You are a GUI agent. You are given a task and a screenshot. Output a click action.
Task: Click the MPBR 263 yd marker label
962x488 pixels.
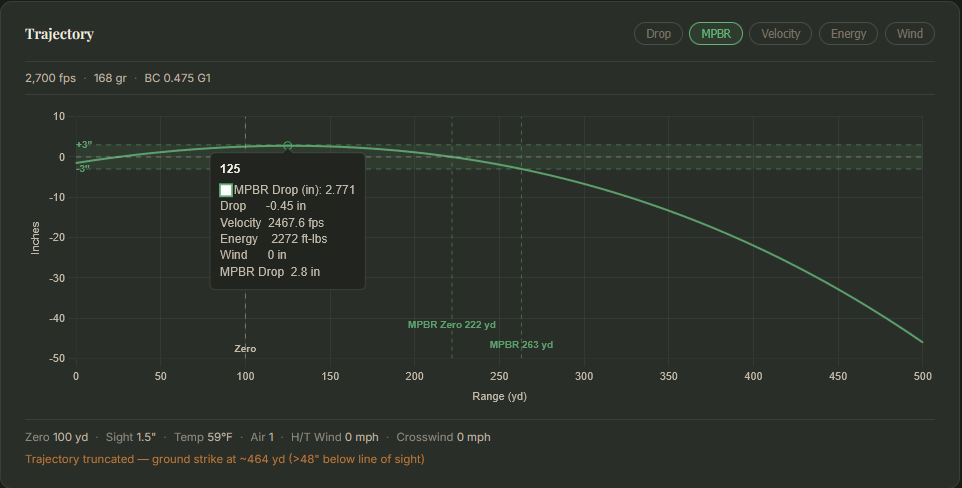(x=521, y=345)
